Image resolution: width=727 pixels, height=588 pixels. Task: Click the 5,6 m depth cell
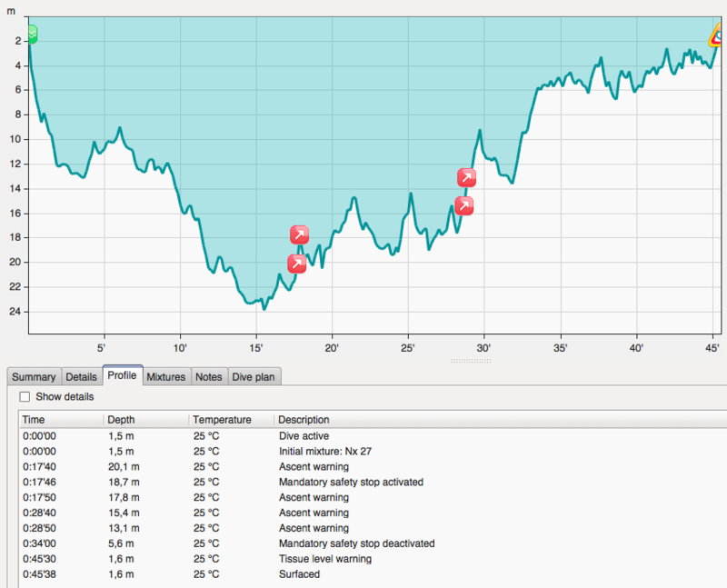coord(121,543)
